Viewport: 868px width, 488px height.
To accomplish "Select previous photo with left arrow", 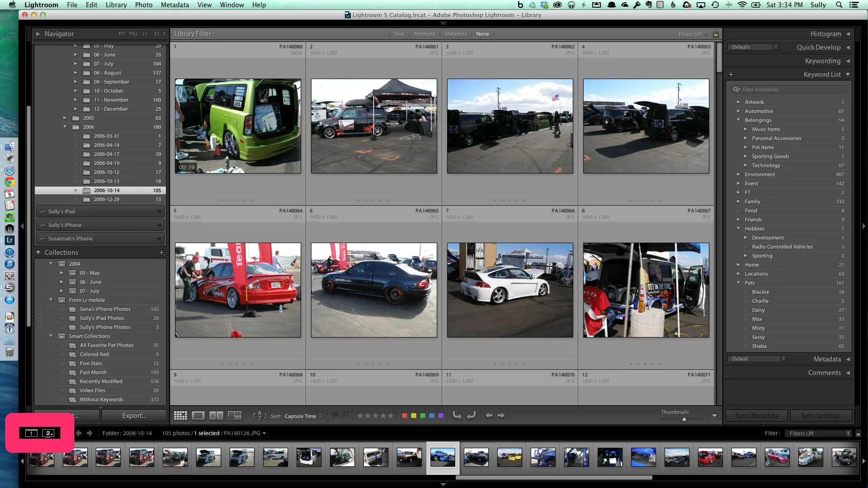I will 489,415.
